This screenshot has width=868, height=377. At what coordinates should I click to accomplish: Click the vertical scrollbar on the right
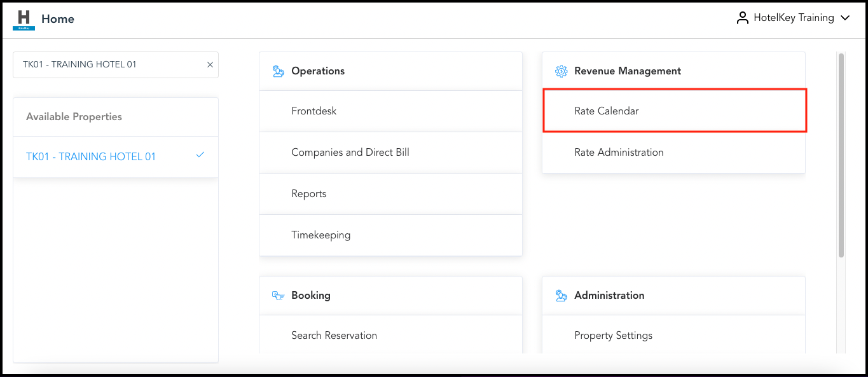coord(841,156)
